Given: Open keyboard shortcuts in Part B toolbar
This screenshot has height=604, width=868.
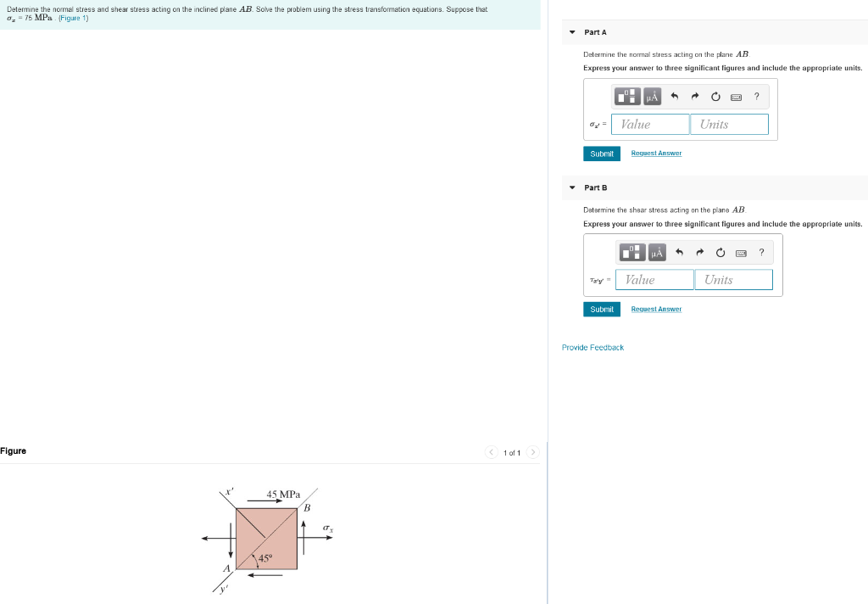Looking at the screenshot, I should pos(741,254).
